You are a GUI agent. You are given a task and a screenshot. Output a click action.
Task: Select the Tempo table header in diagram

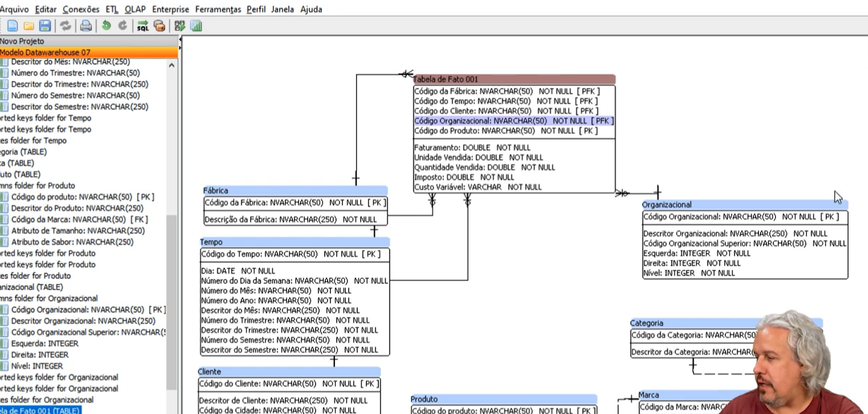tap(294, 242)
